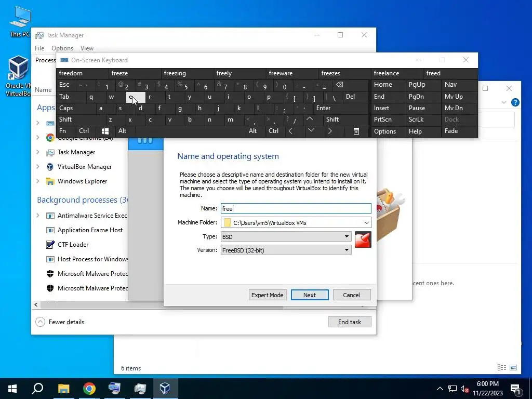Click Task Manager horizontal scrollbar left arrow

coord(36,304)
